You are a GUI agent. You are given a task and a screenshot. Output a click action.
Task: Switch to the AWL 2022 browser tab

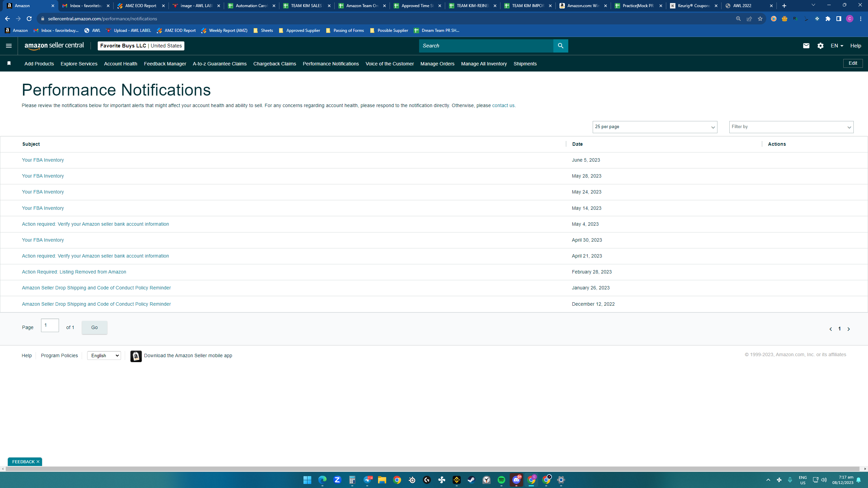pyautogui.click(x=749, y=6)
